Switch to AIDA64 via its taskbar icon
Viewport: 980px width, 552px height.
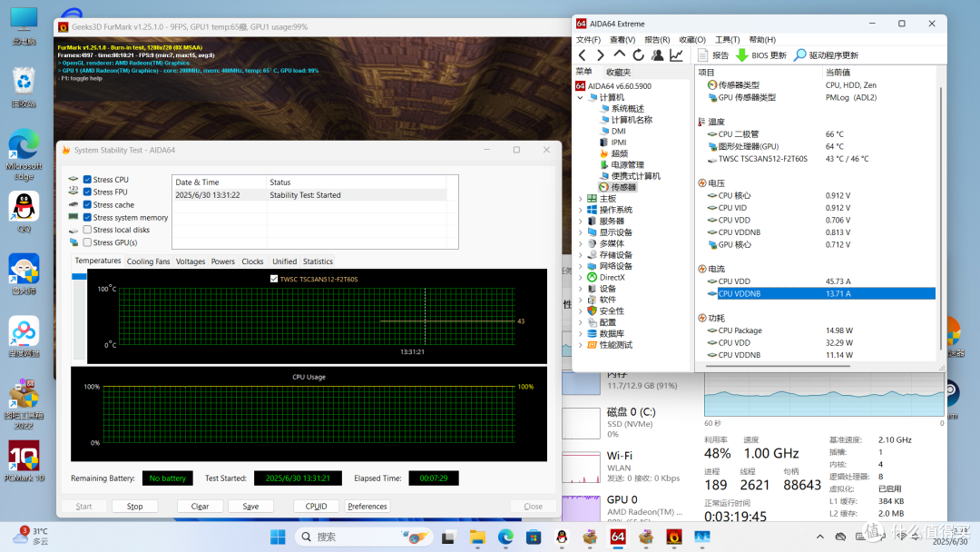point(618,537)
